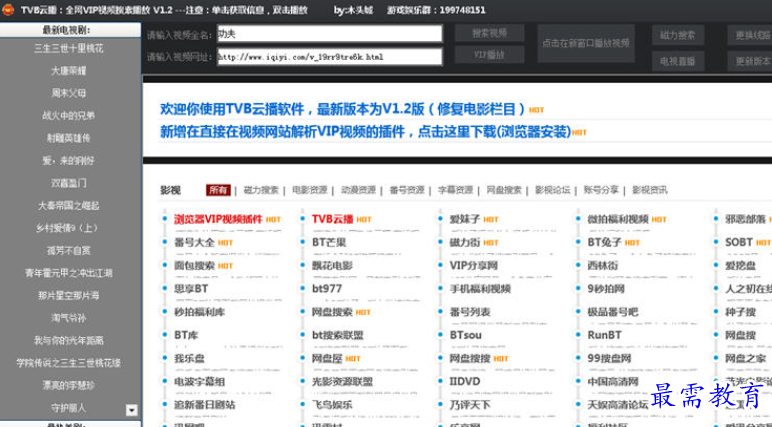Switch to the 电影资源 tab
This screenshot has height=427, width=772.
coord(309,190)
